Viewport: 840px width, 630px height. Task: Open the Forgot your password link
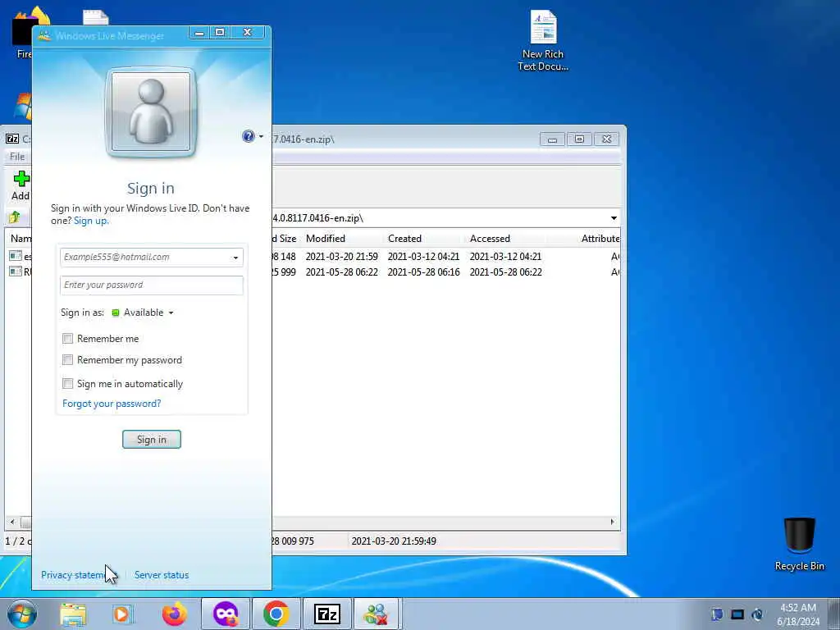tap(112, 404)
